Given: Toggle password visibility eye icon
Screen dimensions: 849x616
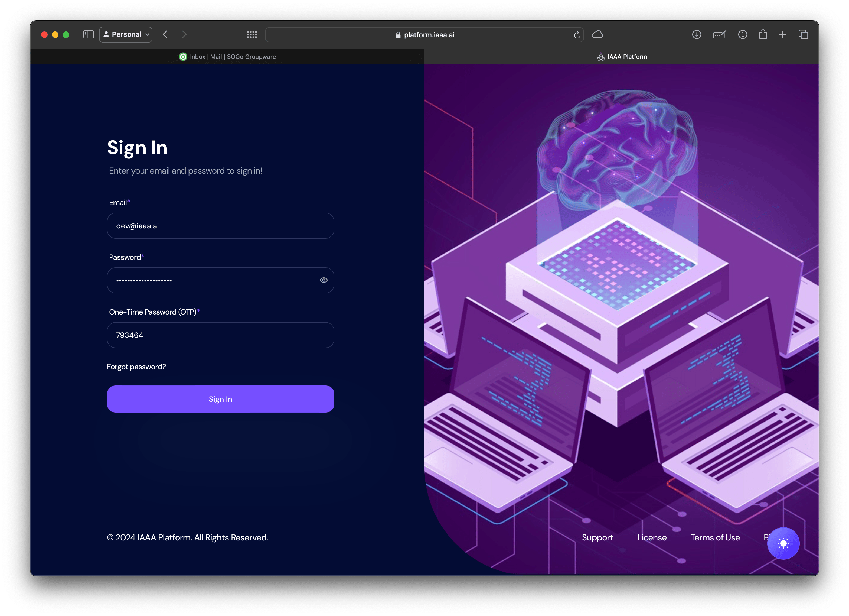Looking at the screenshot, I should coord(324,280).
